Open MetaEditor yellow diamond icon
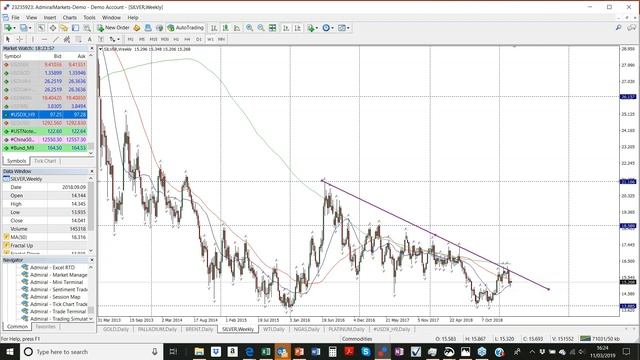640x360 pixels. point(137,28)
